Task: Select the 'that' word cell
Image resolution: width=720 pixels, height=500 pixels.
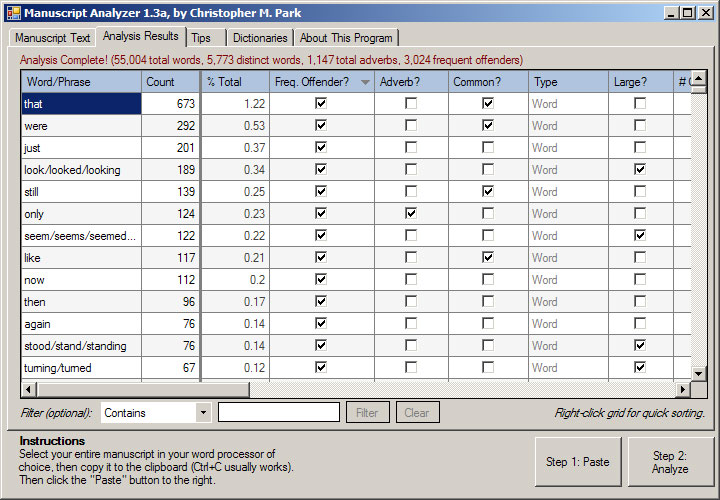Action: coord(81,104)
